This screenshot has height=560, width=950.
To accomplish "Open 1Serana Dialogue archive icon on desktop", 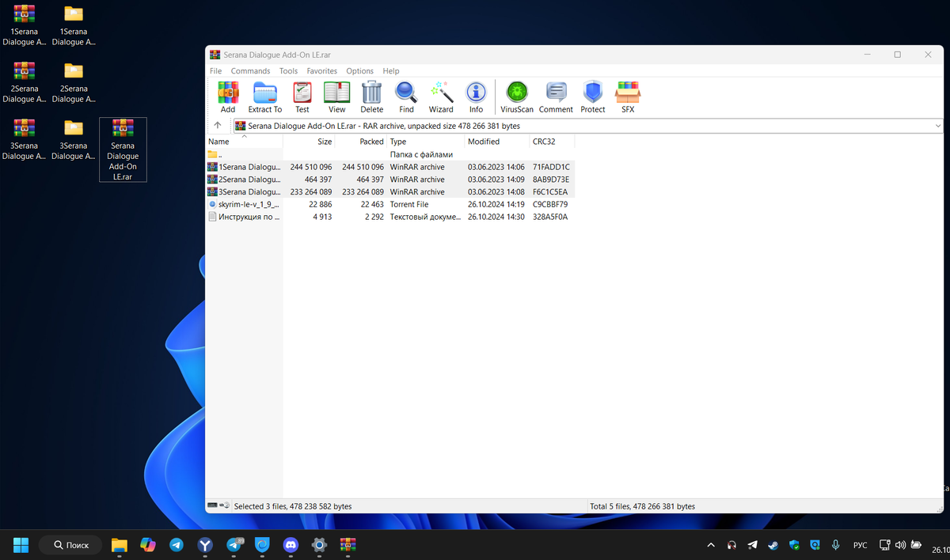I will [x=24, y=25].
